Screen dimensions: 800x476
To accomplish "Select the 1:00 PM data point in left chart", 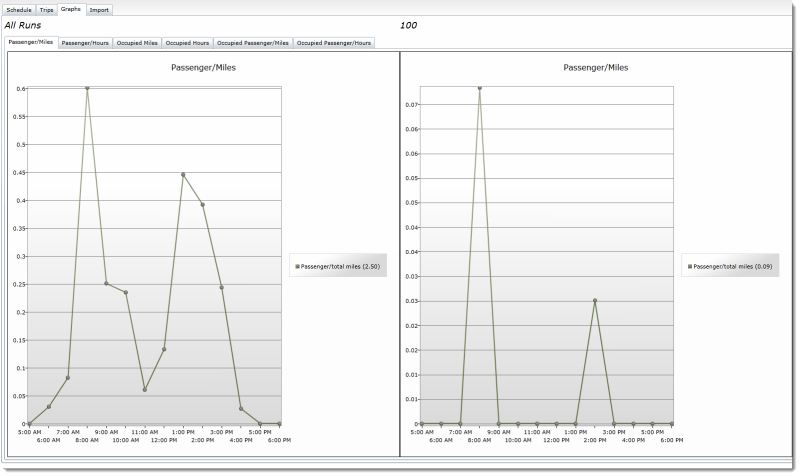I will [183, 175].
